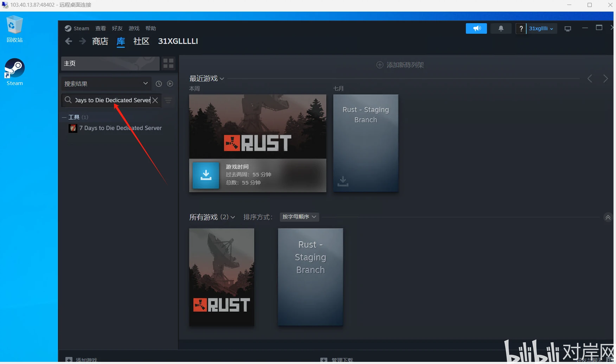Click download icon on Rust Staging Branch card
The height and width of the screenshot is (364, 616).
tap(343, 181)
